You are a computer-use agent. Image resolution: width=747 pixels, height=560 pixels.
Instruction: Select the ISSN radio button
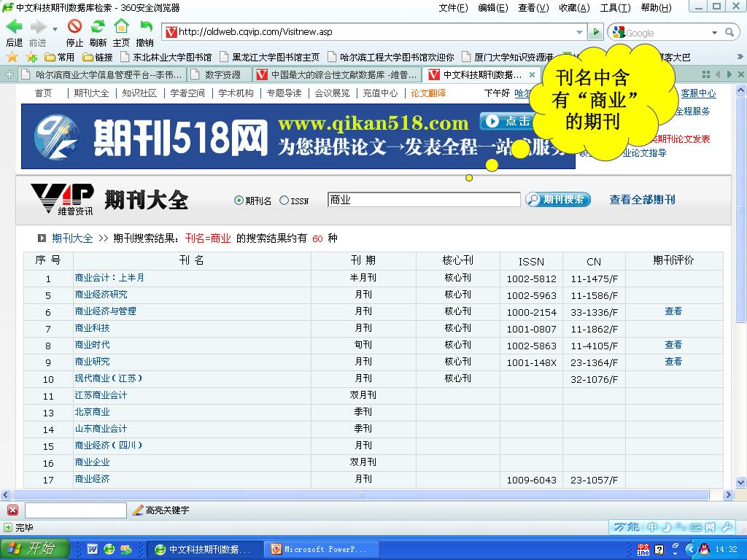(x=284, y=201)
